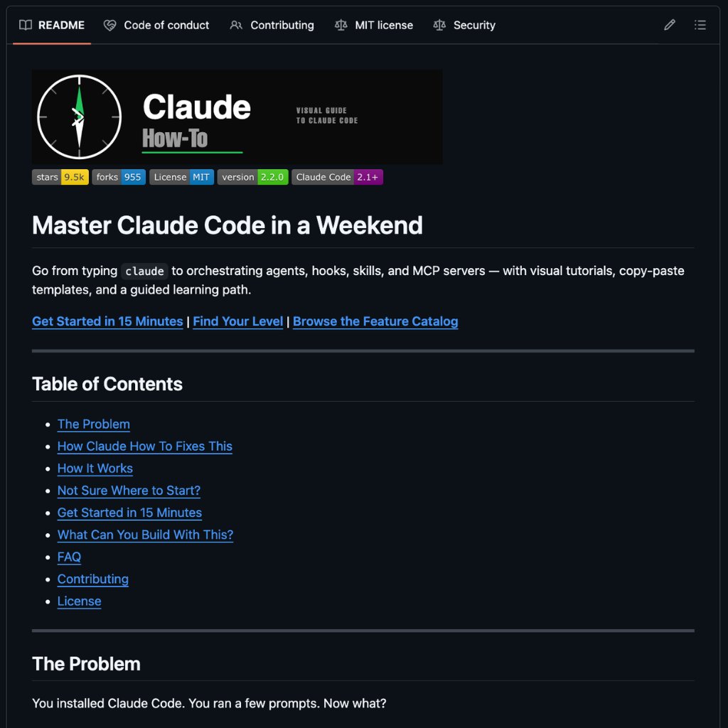Click the forks 955 badge
Image resolution: width=728 pixels, height=728 pixels.
(x=119, y=177)
